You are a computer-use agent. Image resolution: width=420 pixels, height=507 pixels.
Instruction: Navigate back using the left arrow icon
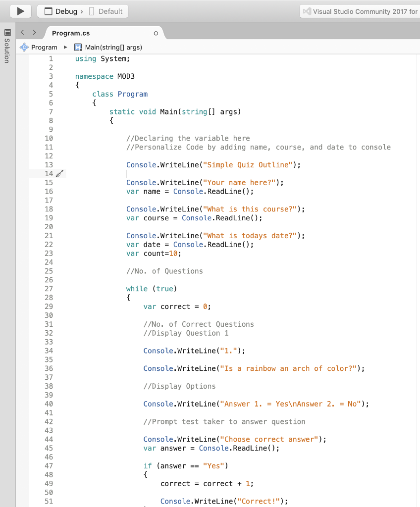pyautogui.click(x=22, y=32)
